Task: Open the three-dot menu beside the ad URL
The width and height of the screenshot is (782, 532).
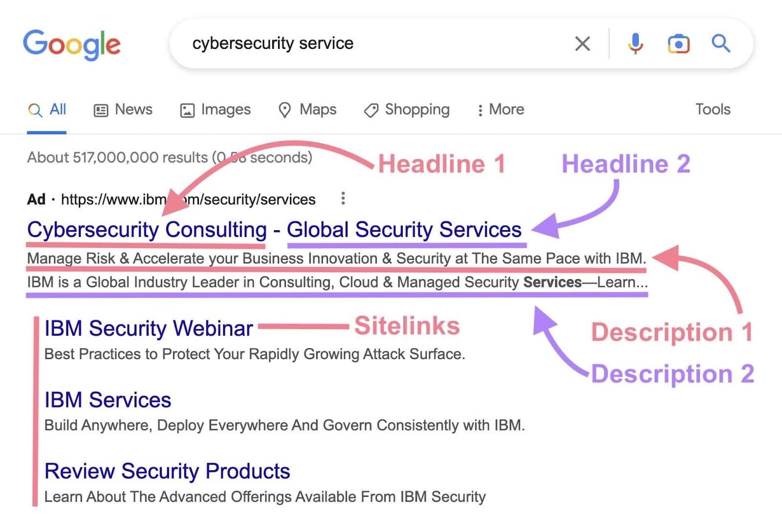Action: tap(343, 199)
